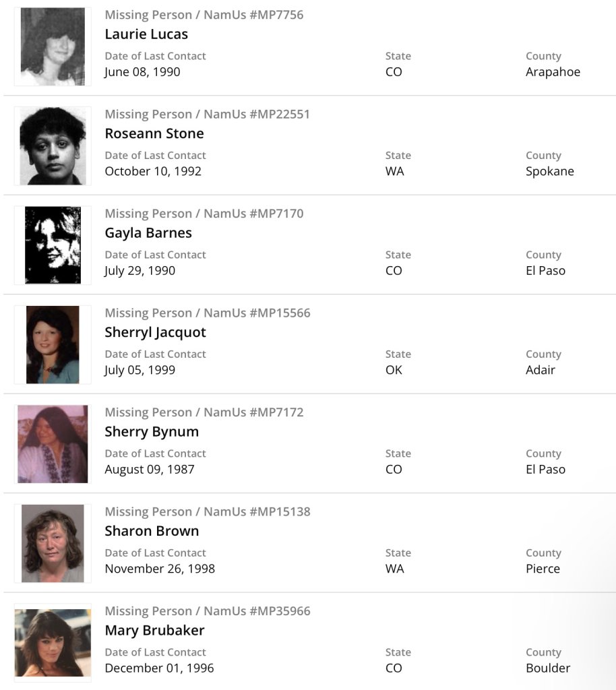616x690 pixels.
Task: Open Roseann Stone's photo thumbnail
Action: point(53,146)
